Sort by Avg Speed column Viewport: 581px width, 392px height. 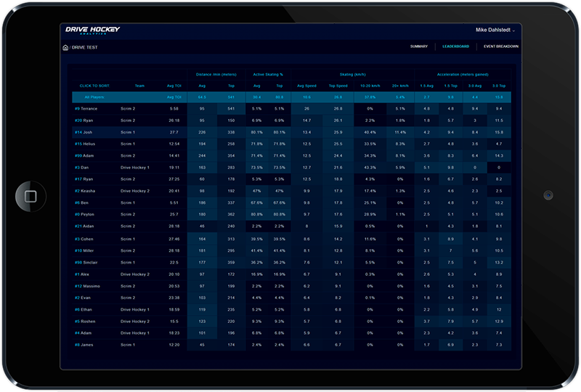306,86
